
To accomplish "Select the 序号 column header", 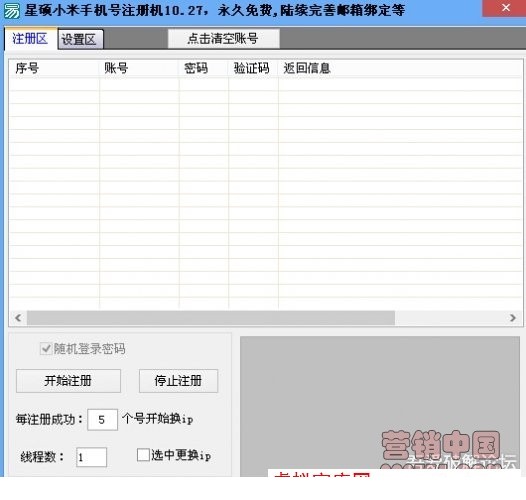I will [54, 68].
